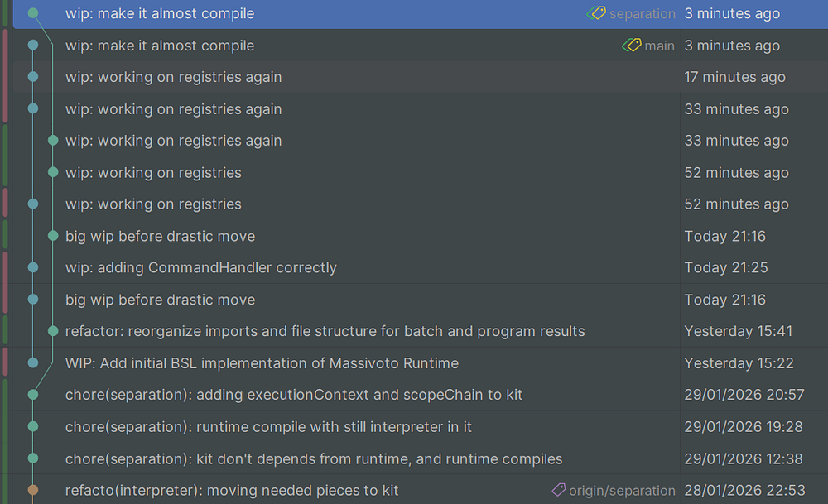Open the "wip: adding CommandHandler correctly" commit
Image resolution: width=828 pixels, height=504 pixels.
tap(201, 268)
